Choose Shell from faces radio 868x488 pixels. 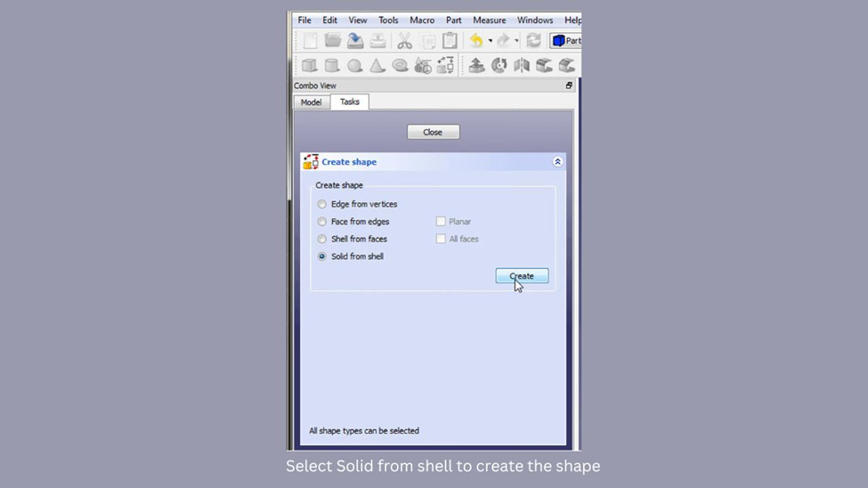[321, 240]
